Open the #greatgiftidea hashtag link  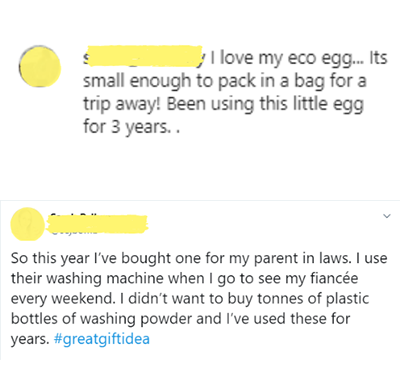click(x=101, y=339)
